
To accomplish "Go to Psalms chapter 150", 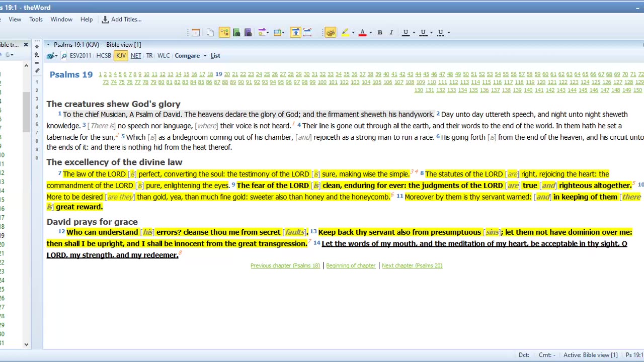I will pos(637,90).
